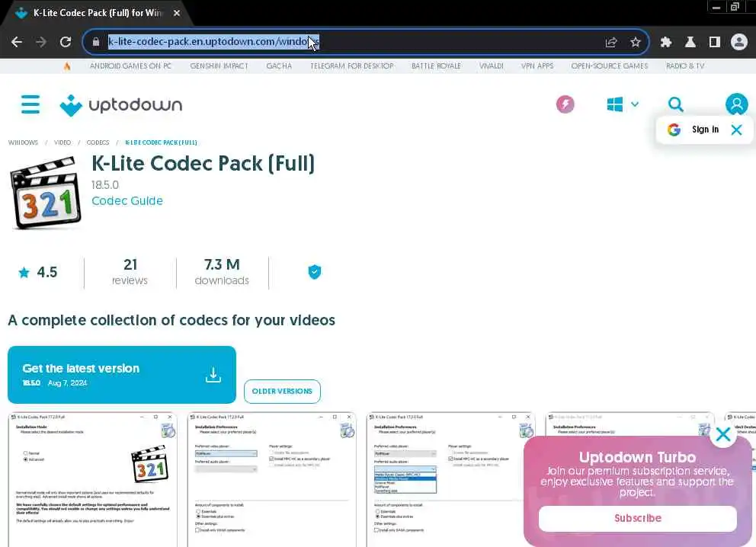The width and height of the screenshot is (756, 547).
Task: Open the Radio & TV category
Action: point(685,66)
